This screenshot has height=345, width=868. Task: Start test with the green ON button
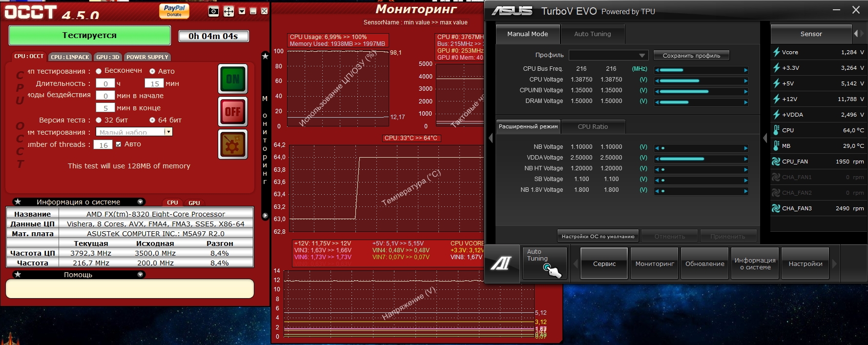click(233, 79)
